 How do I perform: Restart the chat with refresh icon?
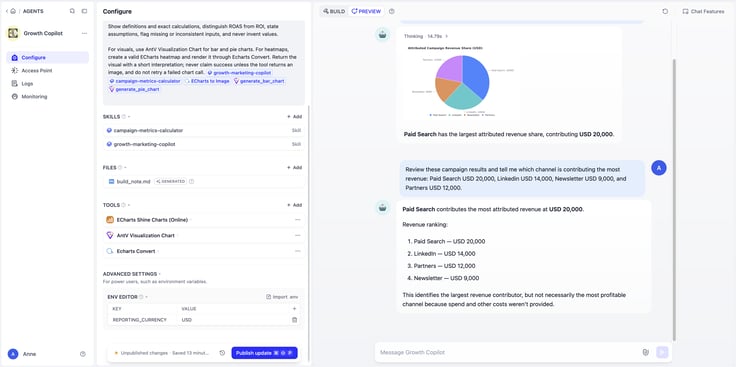(x=665, y=11)
